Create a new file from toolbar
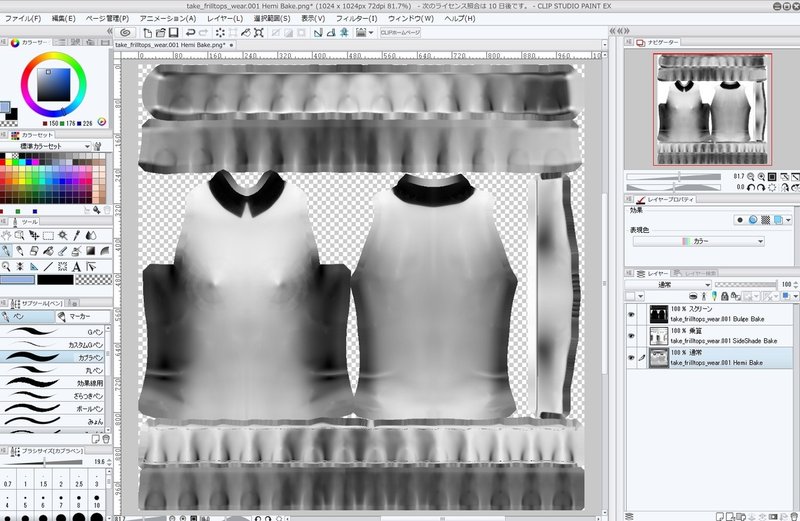Viewport: 800px width, 521px height. coord(147,33)
